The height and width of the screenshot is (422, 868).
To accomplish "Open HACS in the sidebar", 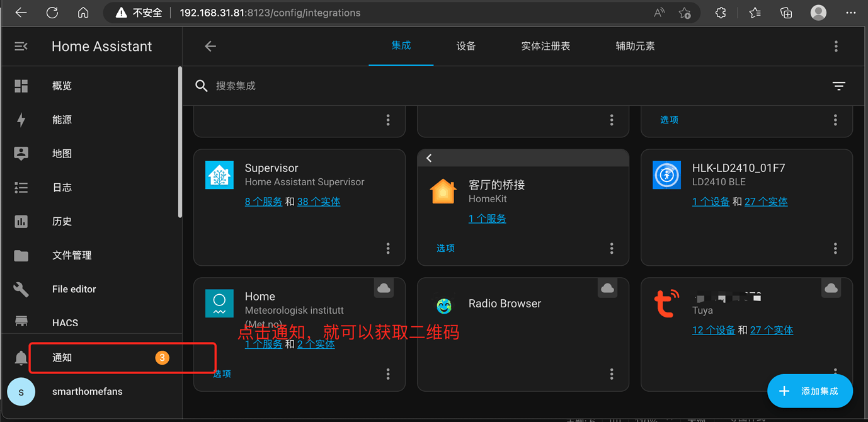I will pos(65,322).
